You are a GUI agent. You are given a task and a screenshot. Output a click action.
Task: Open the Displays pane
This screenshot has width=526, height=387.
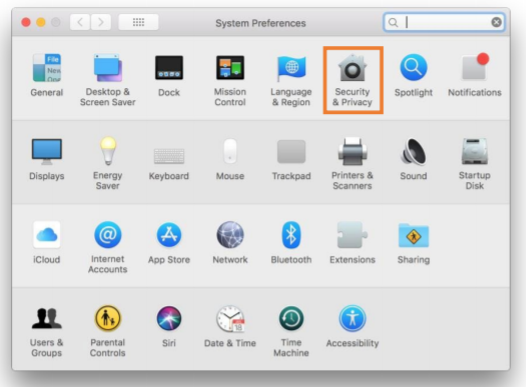47,159
